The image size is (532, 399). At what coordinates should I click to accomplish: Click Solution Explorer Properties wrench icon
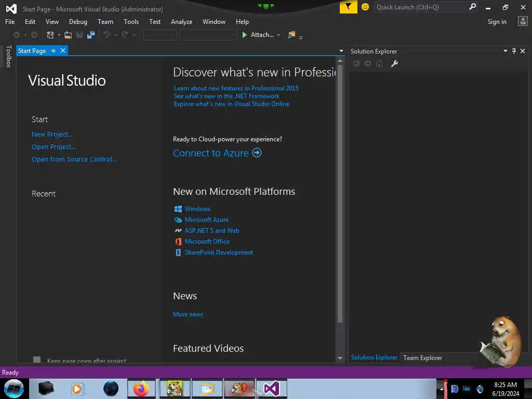click(394, 63)
